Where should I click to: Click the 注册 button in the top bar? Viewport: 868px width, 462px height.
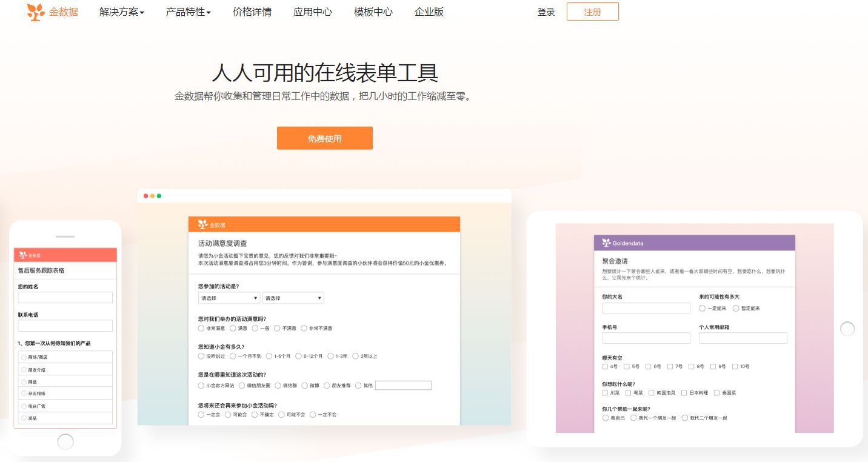(592, 11)
